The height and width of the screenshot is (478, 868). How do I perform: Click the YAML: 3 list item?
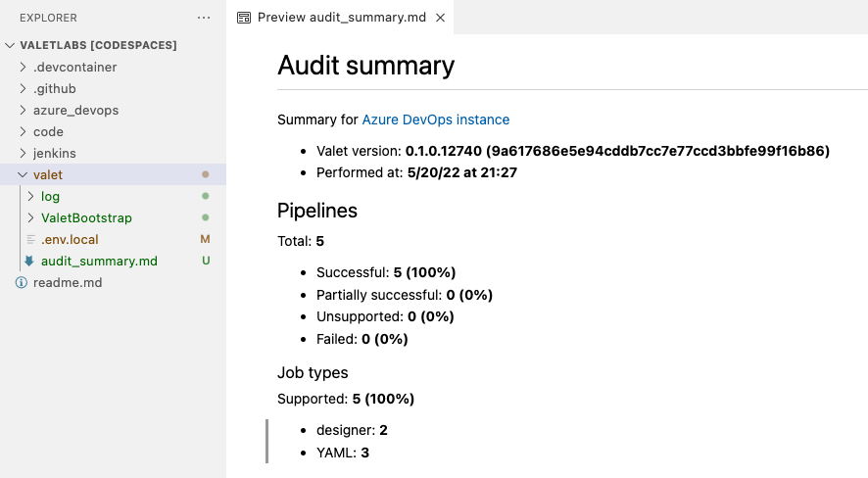pos(343,453)
